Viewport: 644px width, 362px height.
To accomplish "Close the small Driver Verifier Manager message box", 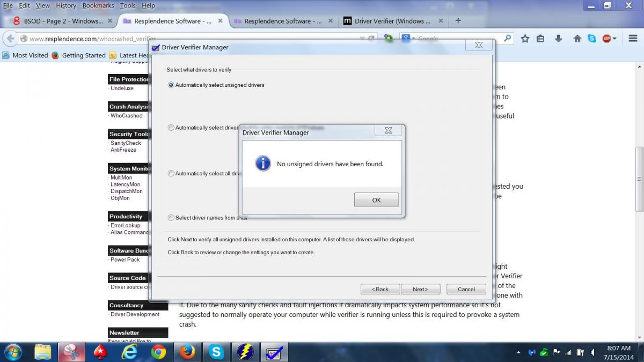I will [x=388, y=130].
